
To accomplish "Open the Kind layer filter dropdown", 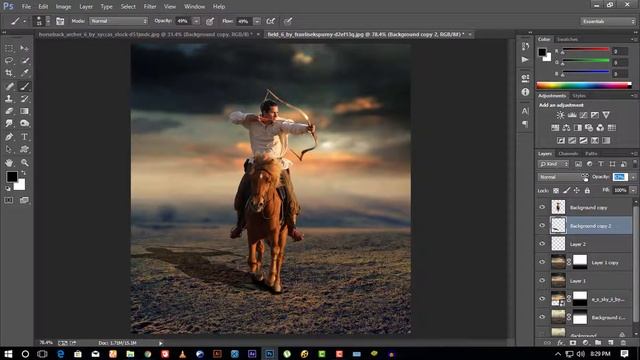I will tap(553, 164).
